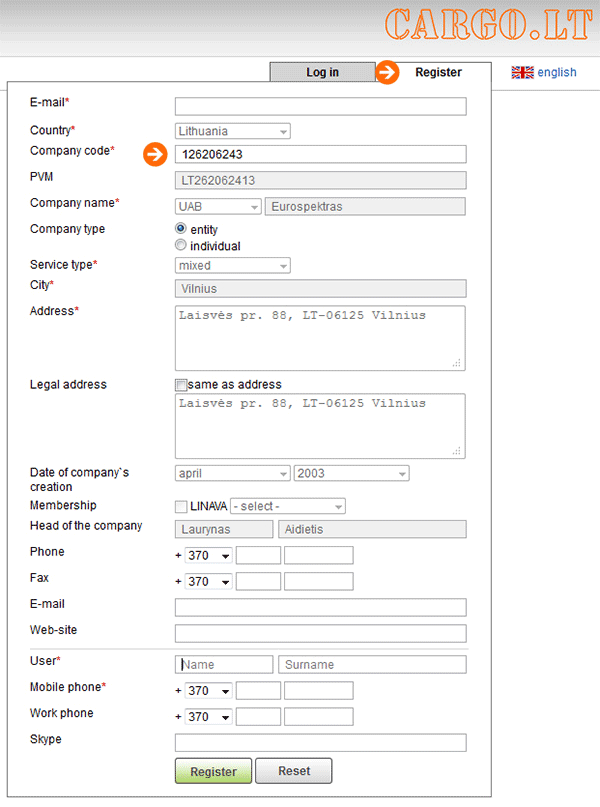Open the creation month dropdown showing april
This screenshot has width=600, height=807.
232,474
